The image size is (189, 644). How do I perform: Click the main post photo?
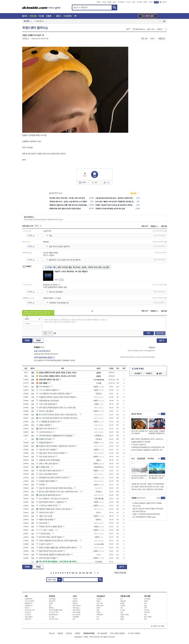[x=75, y=90]
